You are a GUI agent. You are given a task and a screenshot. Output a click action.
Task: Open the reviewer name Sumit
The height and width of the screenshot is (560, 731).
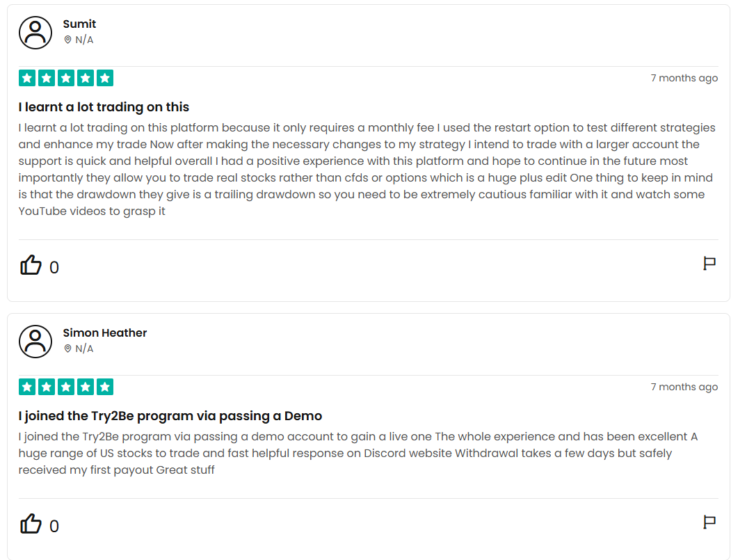[79, 24]
